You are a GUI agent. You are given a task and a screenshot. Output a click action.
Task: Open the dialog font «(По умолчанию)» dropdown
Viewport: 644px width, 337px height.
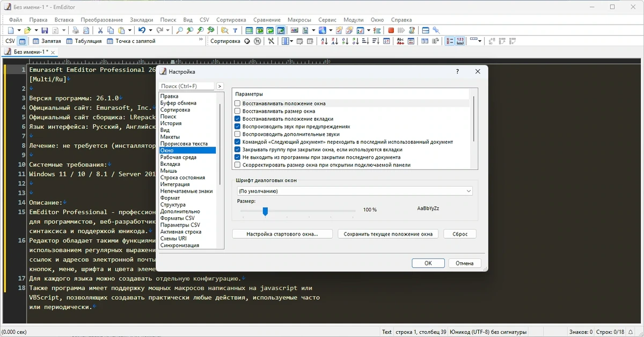tap(354, 191)
